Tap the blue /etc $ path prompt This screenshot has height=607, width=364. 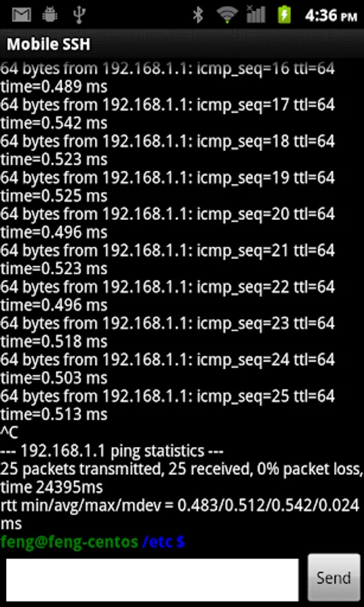[x=164, y=542]
